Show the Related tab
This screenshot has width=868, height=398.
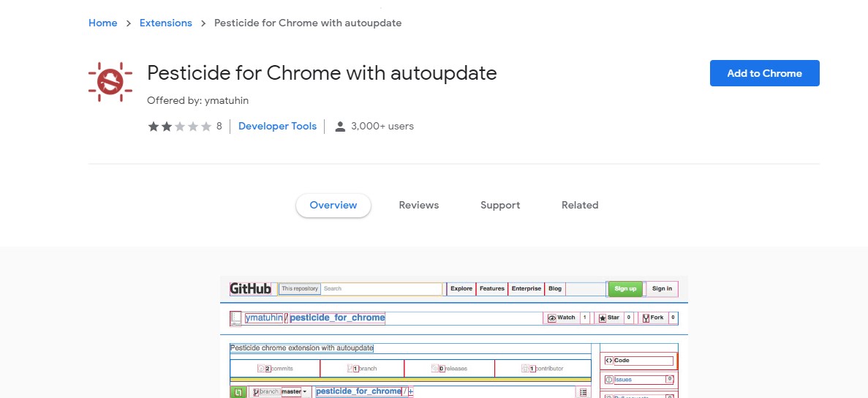click(580, 205)
